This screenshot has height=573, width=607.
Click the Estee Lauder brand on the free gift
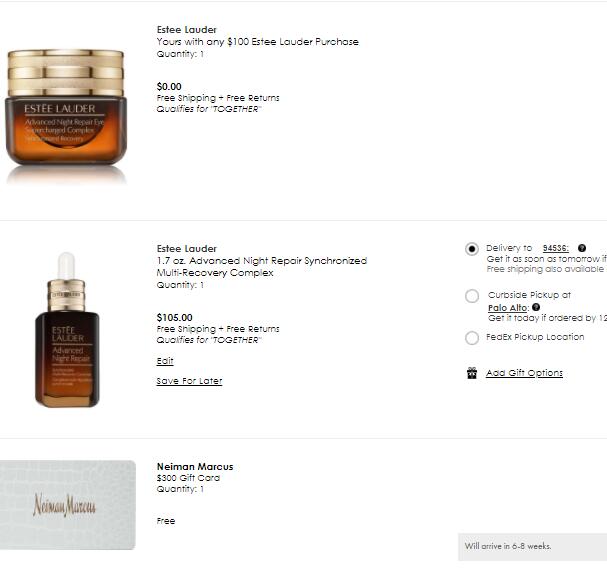(186, 30)
